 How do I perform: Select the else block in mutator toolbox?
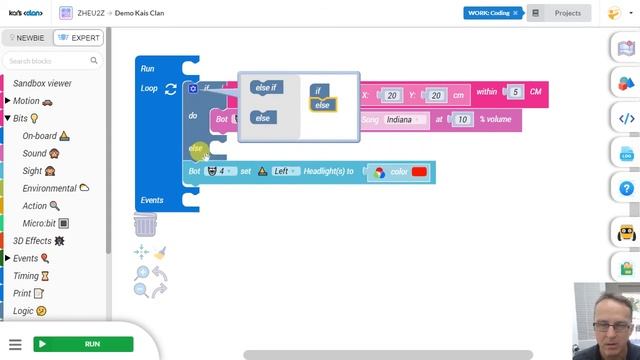coord(263,118)
